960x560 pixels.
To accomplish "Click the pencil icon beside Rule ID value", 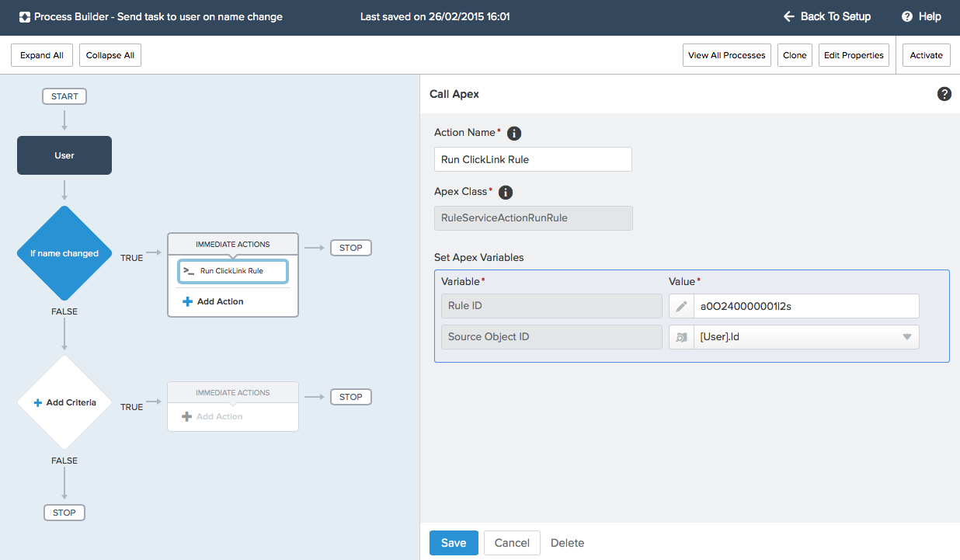I will tap(681, 306).
